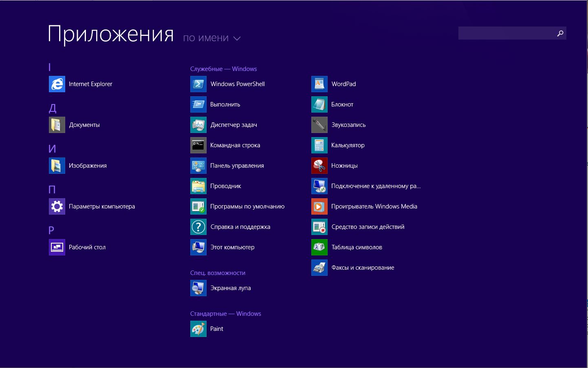Select the Служебные — Windows group header
This screenshot has height=368, width=588.
(x=223, y=69)
